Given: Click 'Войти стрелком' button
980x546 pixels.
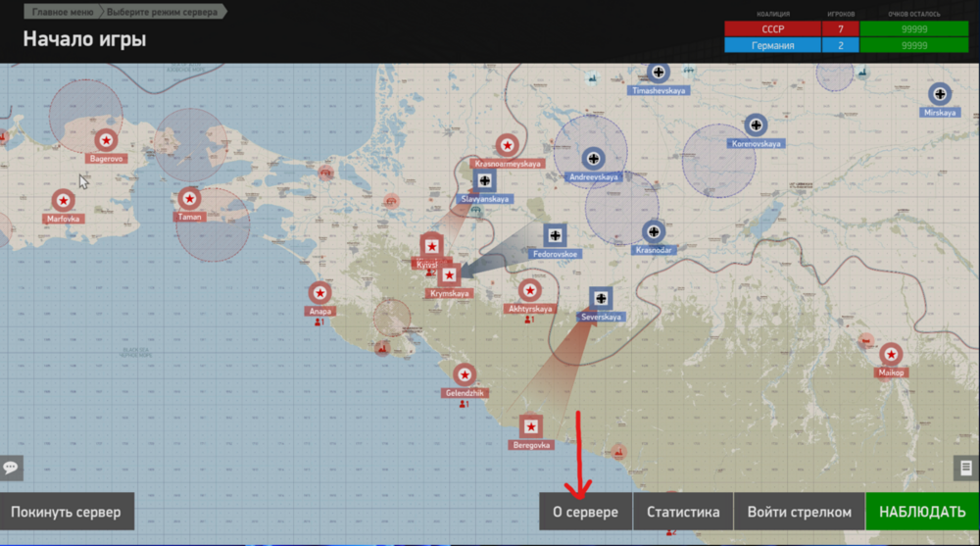Looking at the screenshot, I should (x=800, y=512).
